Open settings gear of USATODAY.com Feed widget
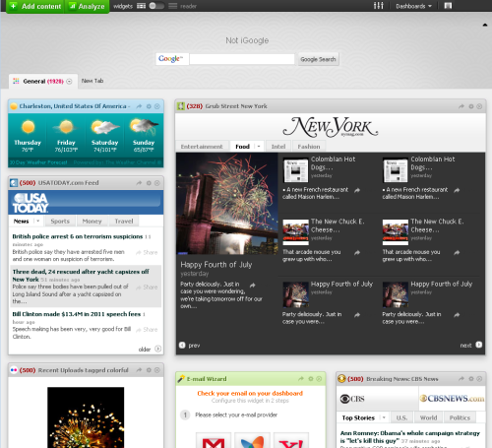Viewport: 492px width, 448px height. click(x=149, y=183)
